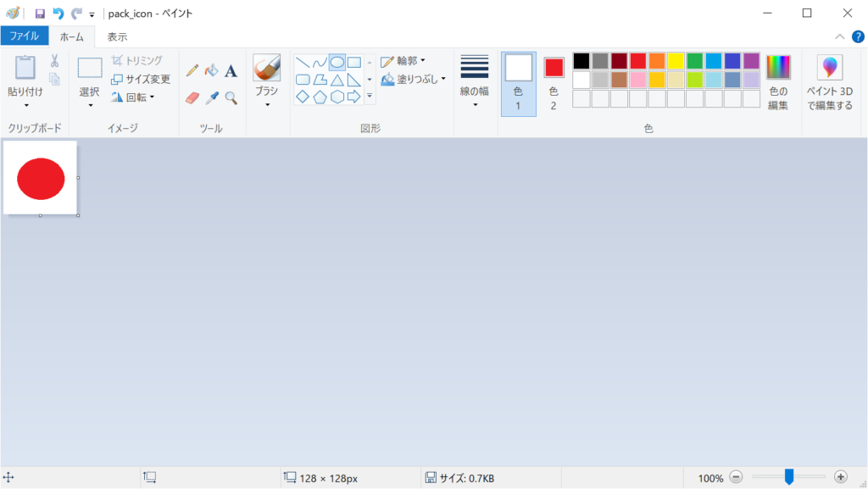This screenshot has height=489, width=868.
Task: Select the Text tool
Action: click(231, 70)
